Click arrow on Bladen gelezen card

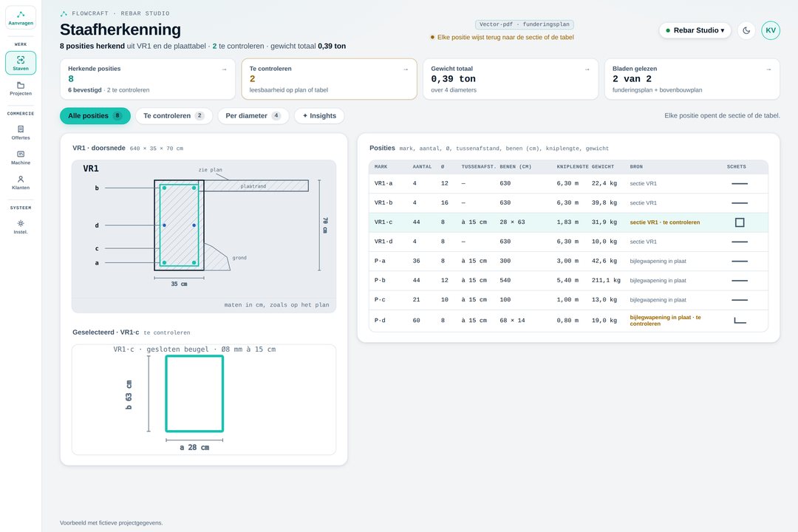pyautogui.click(x=768, y=69)
